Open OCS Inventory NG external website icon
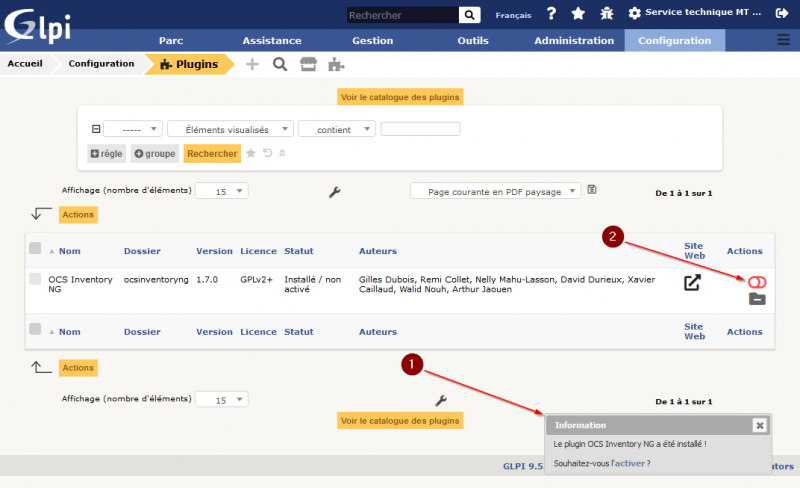 (x=692, y=283)
